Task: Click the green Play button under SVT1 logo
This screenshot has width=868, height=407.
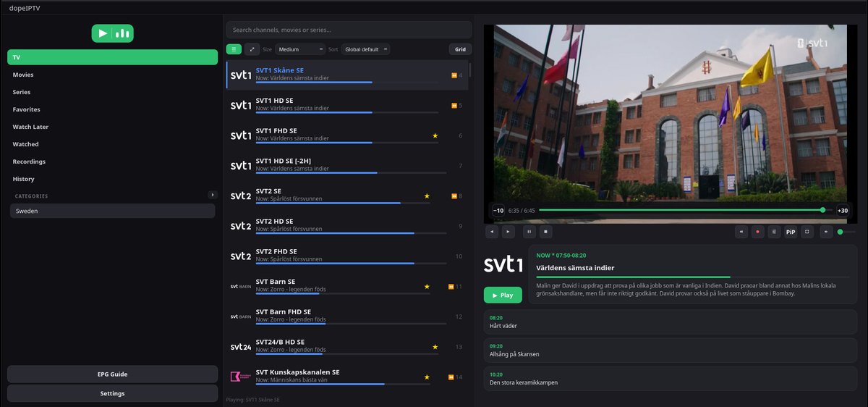Action: tap(503, 295)
